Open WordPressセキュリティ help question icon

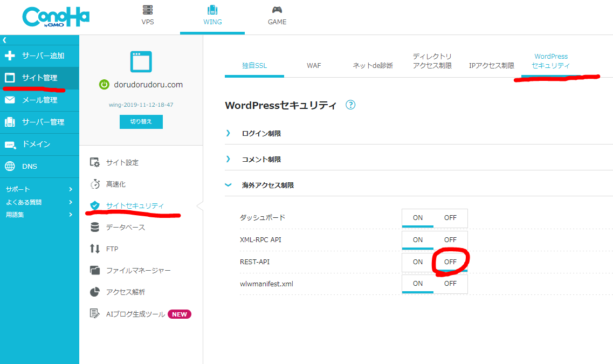(350, 105)
